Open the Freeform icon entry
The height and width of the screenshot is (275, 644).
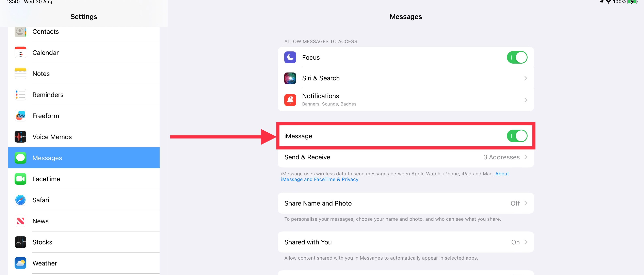20,116
